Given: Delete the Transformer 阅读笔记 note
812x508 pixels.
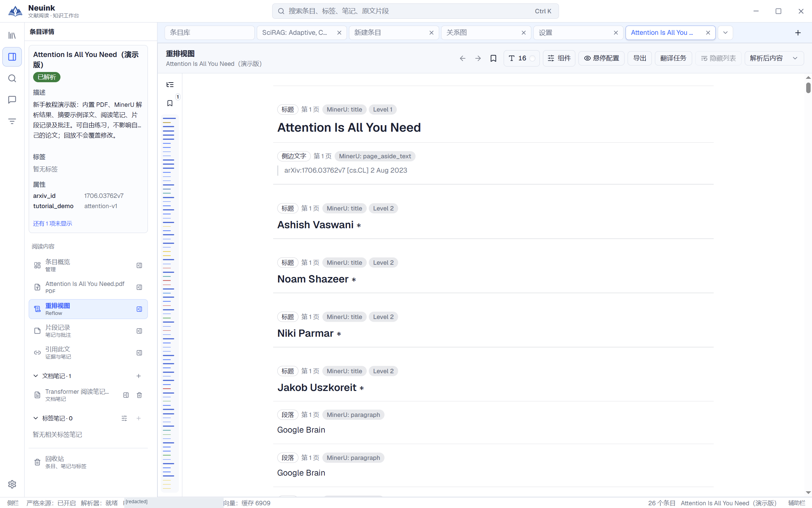Looking at the screenshot, I should [x=139, y=395].
